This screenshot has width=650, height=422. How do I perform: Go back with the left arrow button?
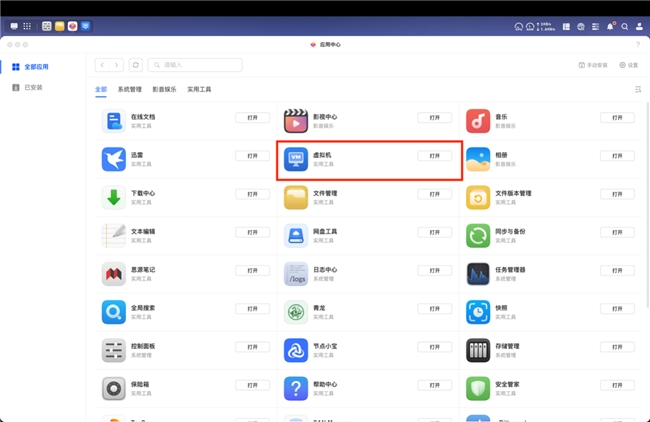click(x=102, y=65)
